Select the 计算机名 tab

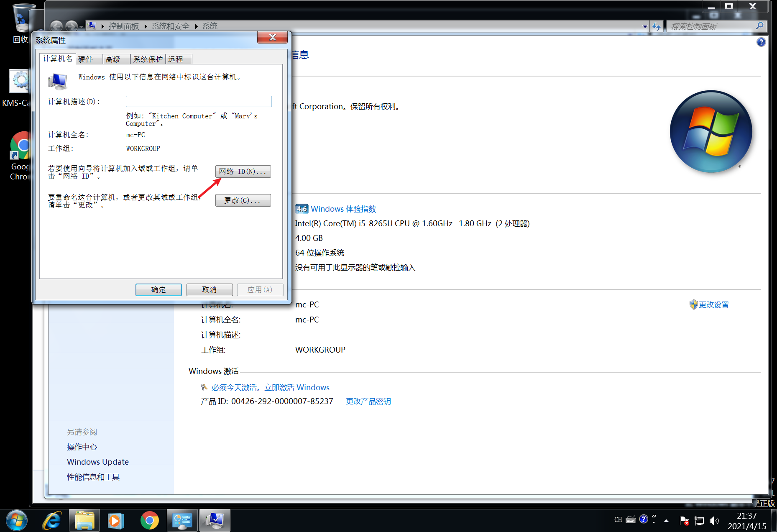(x=58, y=59)
